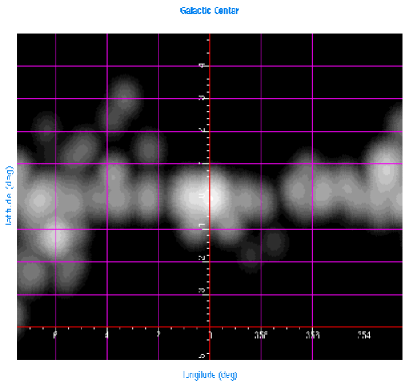This screenshot has height=382, width=409.
Task: Click the latitude 4 tick label on vertical axis
Action: pyautogui.click(x=202, y=66)
